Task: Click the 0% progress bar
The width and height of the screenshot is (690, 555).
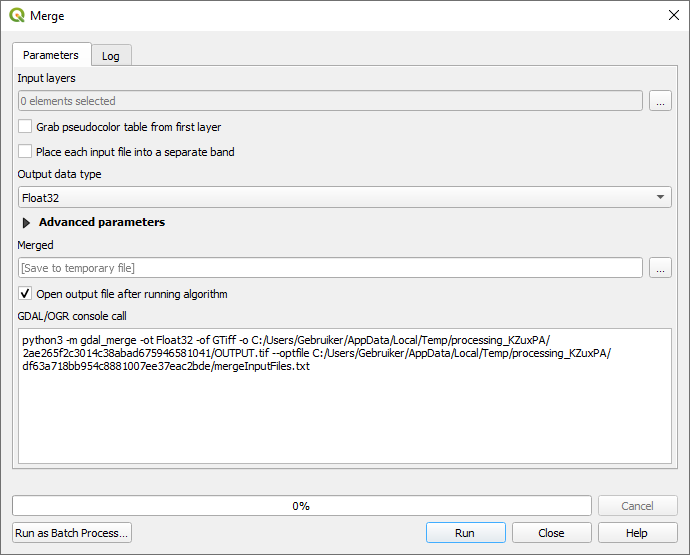Action: point(301,506)
